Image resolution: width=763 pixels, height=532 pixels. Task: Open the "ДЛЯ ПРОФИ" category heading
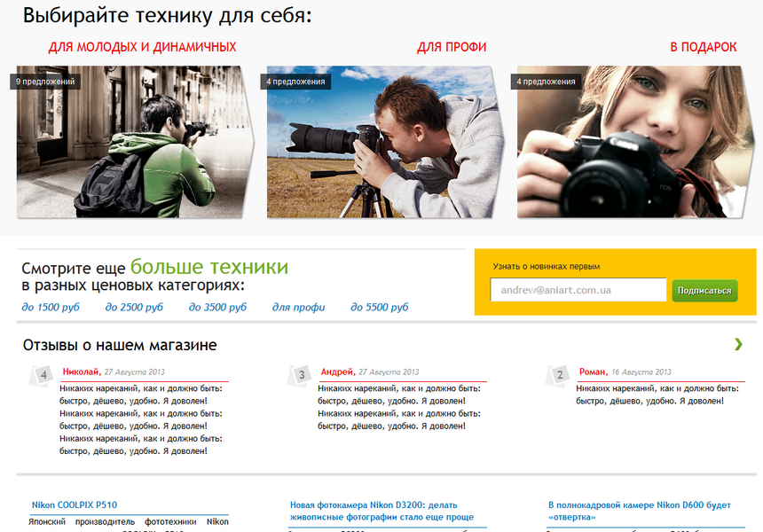[x=452, y=47]
